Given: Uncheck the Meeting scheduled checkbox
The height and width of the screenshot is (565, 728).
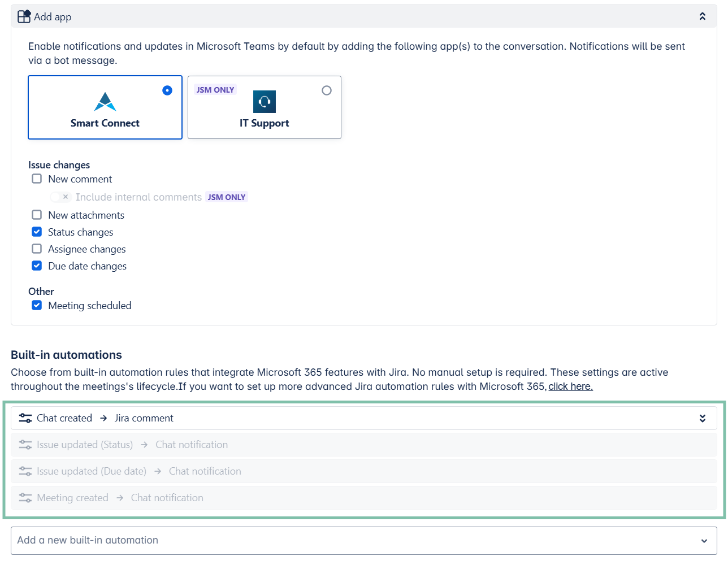Looking at the screenshot, I should [x=37, y=305].
